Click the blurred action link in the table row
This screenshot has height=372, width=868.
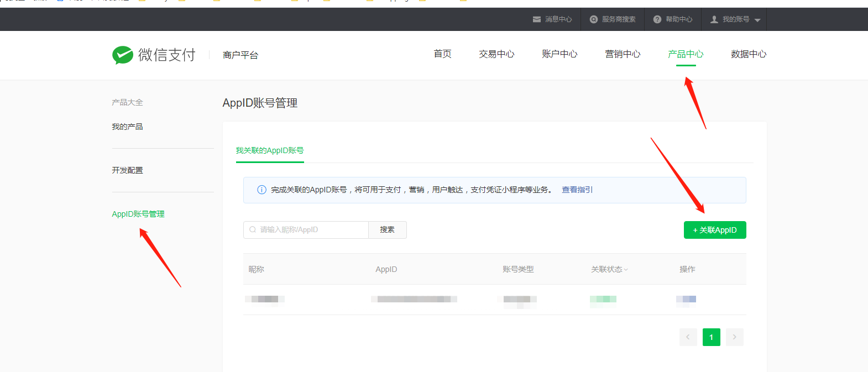tap(686, 299)
